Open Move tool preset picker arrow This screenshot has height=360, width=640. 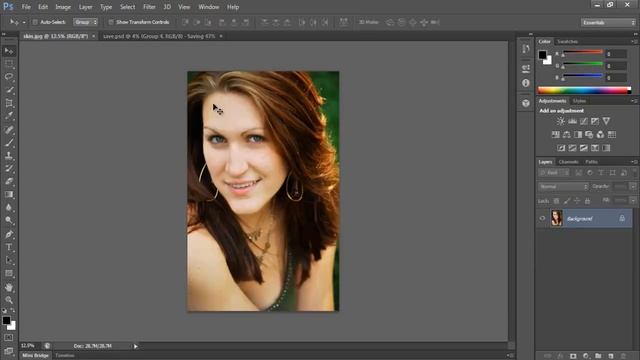[24, 22]
